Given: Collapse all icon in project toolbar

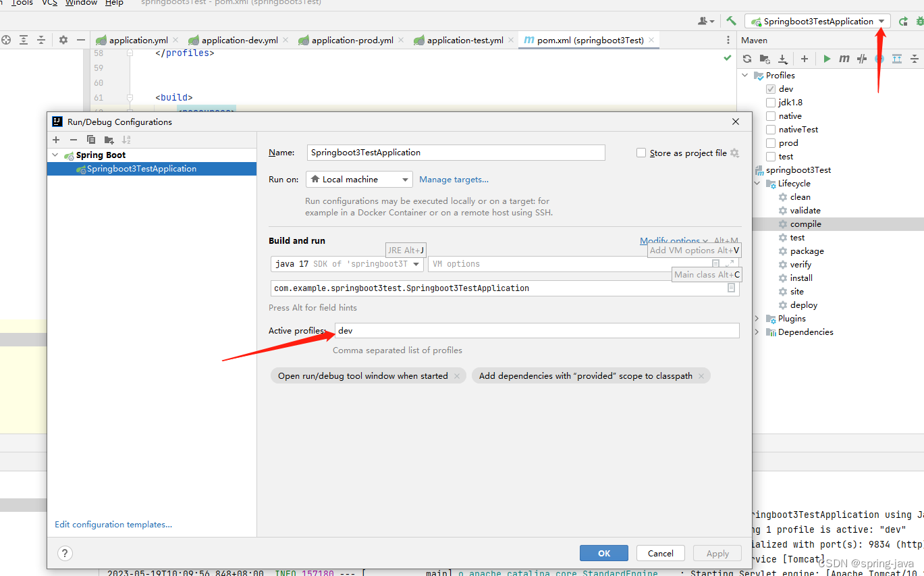Looking at the screenshot, I should coord(41,40).
